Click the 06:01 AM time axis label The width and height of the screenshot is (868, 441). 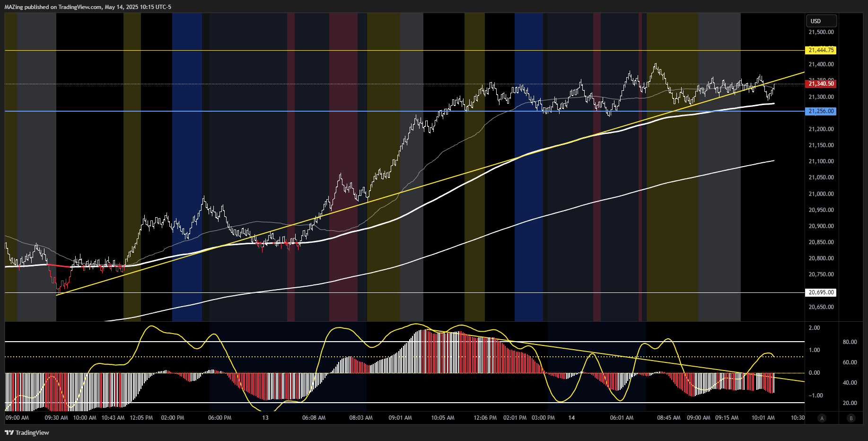(622, 418)
